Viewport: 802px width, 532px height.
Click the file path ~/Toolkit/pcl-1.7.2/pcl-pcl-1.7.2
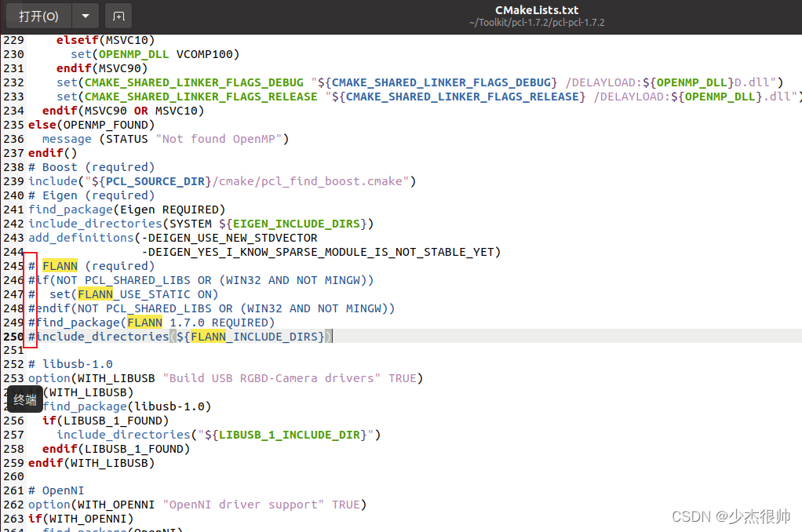click(537, 23)
